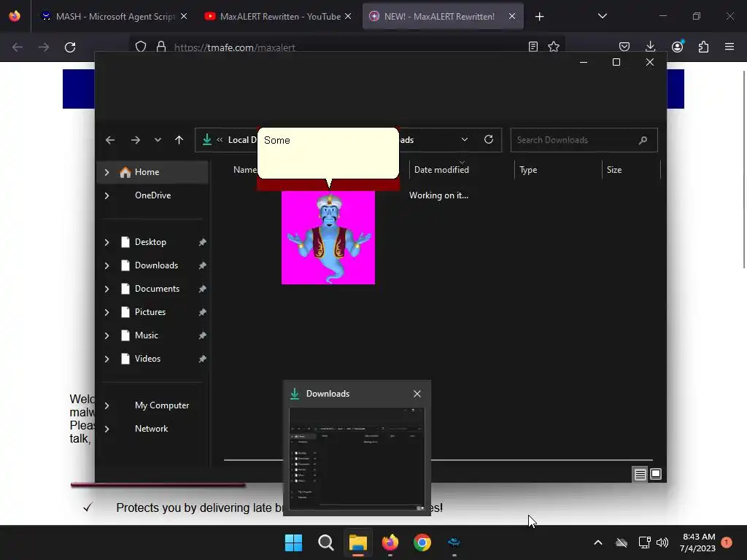
Task: Switch Explorer to large thumbnails view
Action: pos(656,474)
